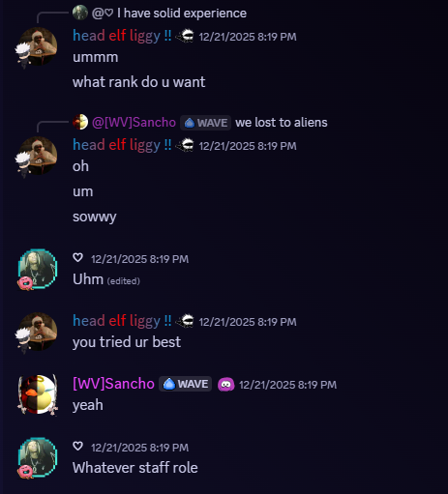This screenshot has height=494, width=448.
Task: Click the @[WV]Sancho mention in the reply preview
Action: [134, 123]
